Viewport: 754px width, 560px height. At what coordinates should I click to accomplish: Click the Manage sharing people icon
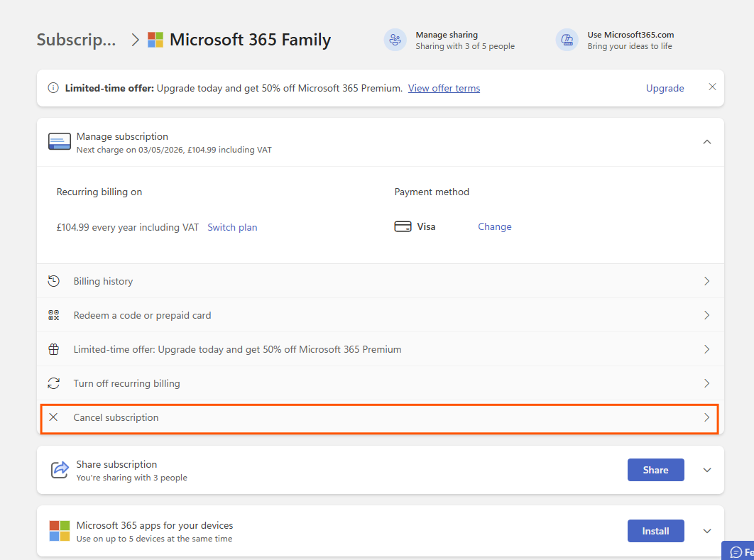point(395,40)
